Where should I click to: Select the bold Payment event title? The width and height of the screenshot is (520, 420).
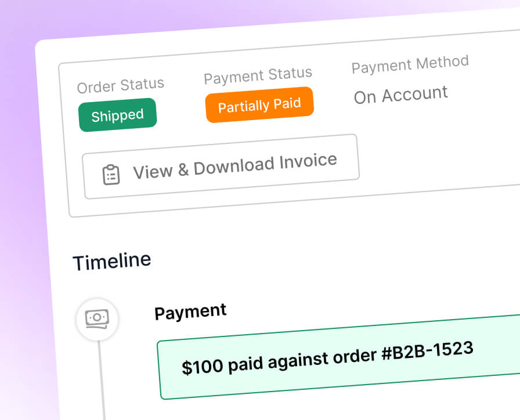pyautogui.click(x=190, y=311)
